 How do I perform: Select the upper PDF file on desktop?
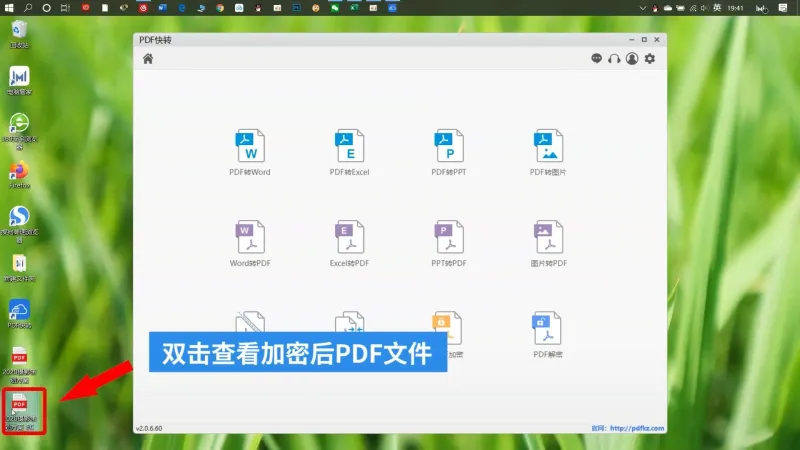(19, 364)
